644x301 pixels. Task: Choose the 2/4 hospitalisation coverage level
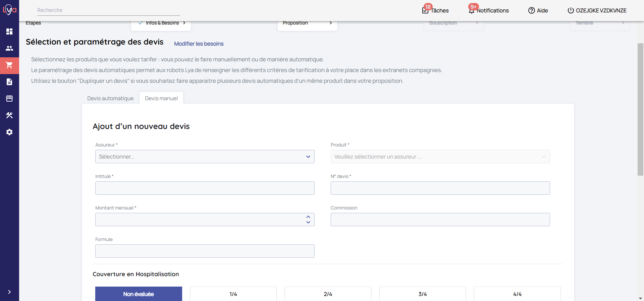click(328, 294)
